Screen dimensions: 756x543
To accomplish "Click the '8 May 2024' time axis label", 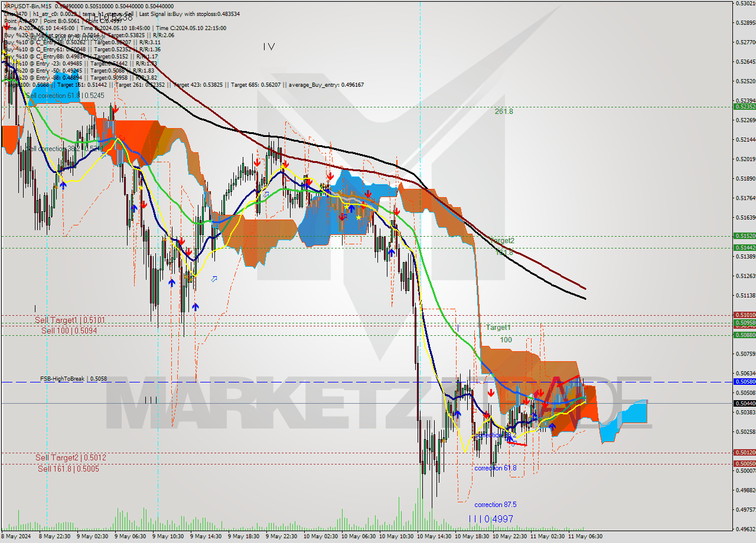I will (17, 537).
